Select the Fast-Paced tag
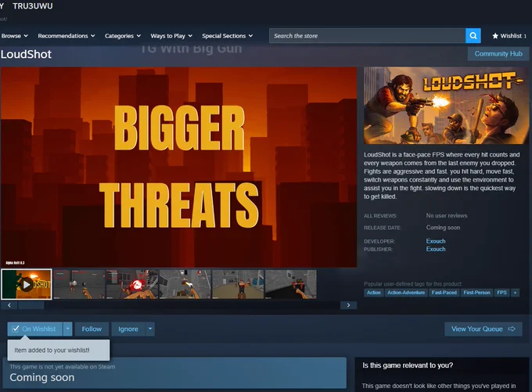 click(x=444, y=293)
